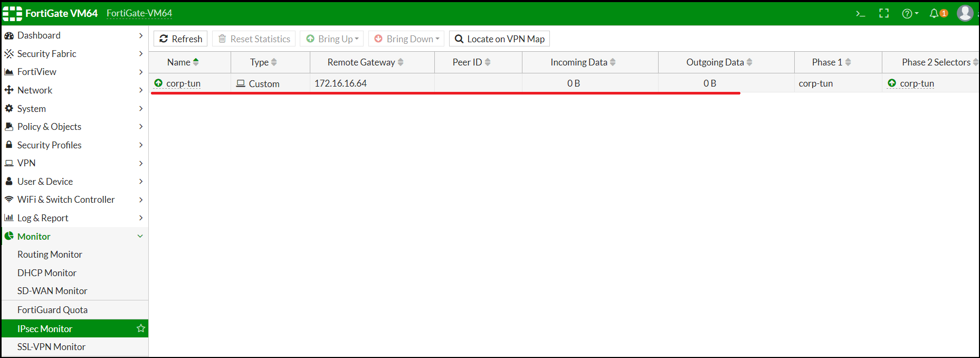Sort by Outgoing Data arrows

click(x=749, y=62)
